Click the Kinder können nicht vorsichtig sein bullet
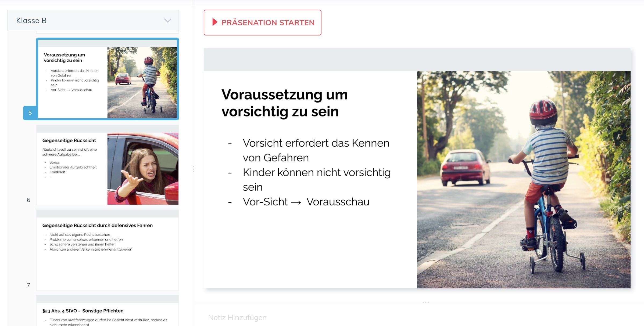644x326 pixels. point(317,180)
